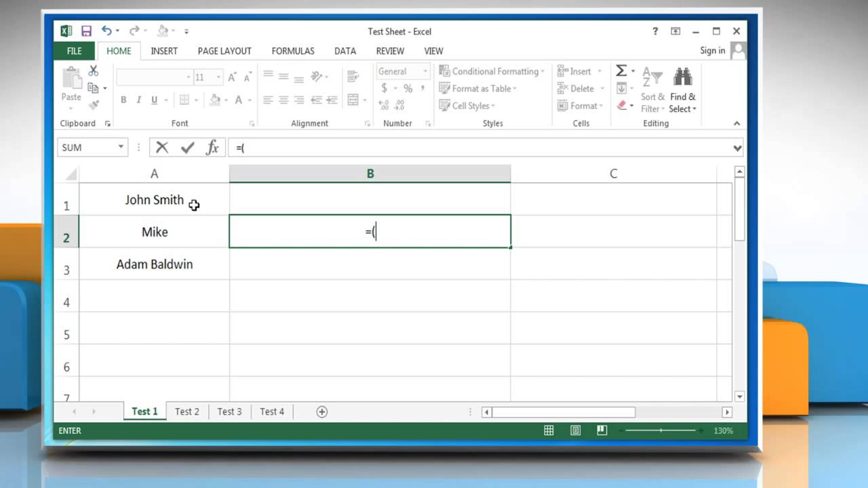The width and height of the screenshot is (868, 488).
Task: Click the Decrease Decimal icon
Action: (x=399, y=105)
